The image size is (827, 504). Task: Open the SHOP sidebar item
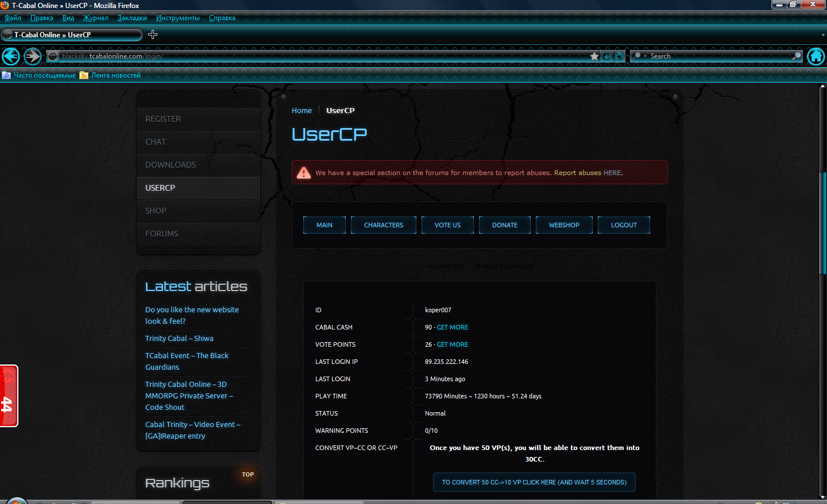tap(198, 211)
